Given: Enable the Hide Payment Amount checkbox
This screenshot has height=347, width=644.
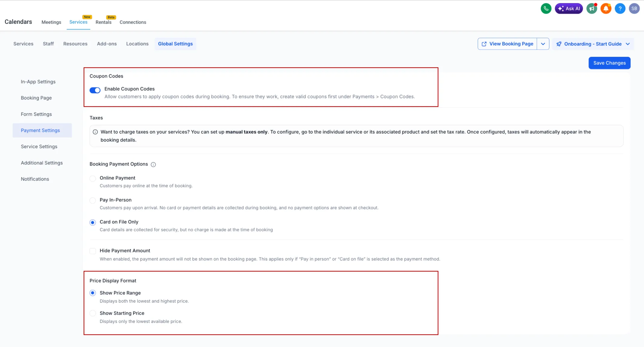Looking at the screenshot, I should tap(93, 251).
